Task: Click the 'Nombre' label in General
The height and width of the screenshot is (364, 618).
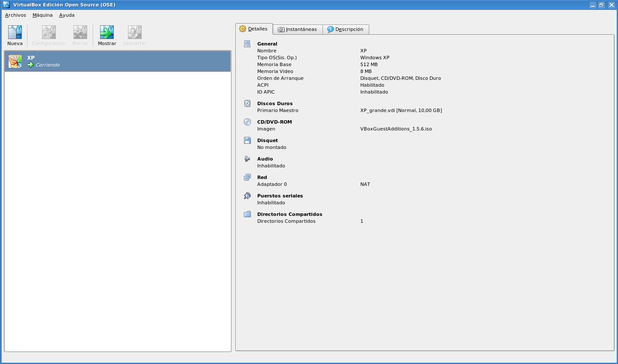Action: 267,51
